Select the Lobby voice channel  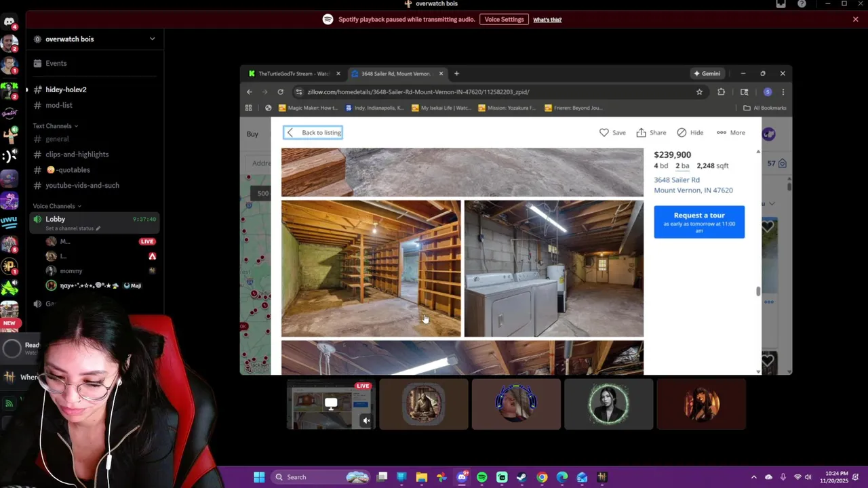pyautogui.click(x=94, y=223)
